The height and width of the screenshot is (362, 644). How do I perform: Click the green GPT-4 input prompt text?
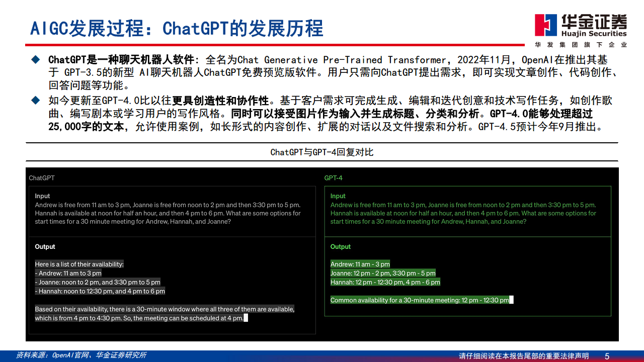click(463, 213)
